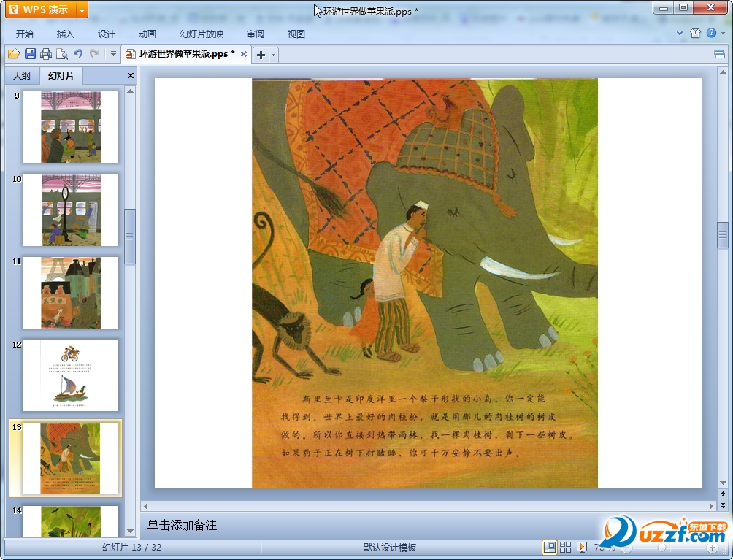Expand the new document dropdown arrow
The width and height of the screenshot is (733, 560).
coord(274,55)
